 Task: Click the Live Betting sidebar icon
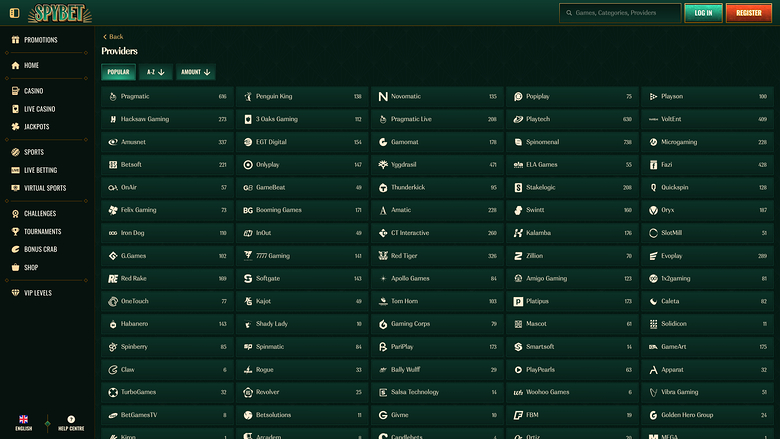point(15,170)
